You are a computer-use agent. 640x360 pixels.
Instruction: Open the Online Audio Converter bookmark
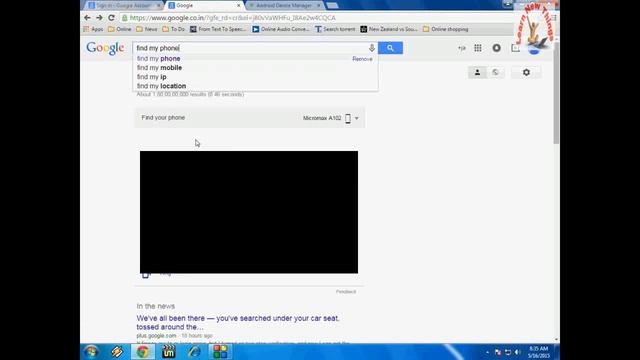[x=281, y=29]
